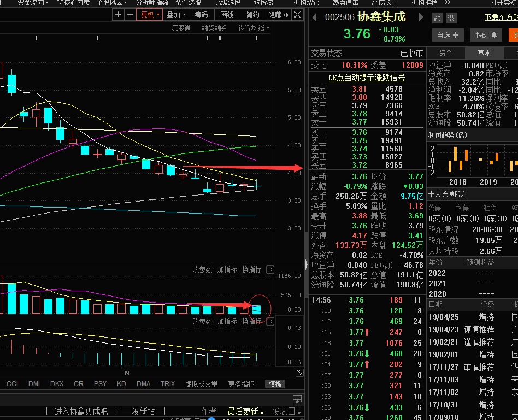Viewport: 518px width, 420px height.
Task: Switch to 资金 tab
Action: (x=445, y=53)
